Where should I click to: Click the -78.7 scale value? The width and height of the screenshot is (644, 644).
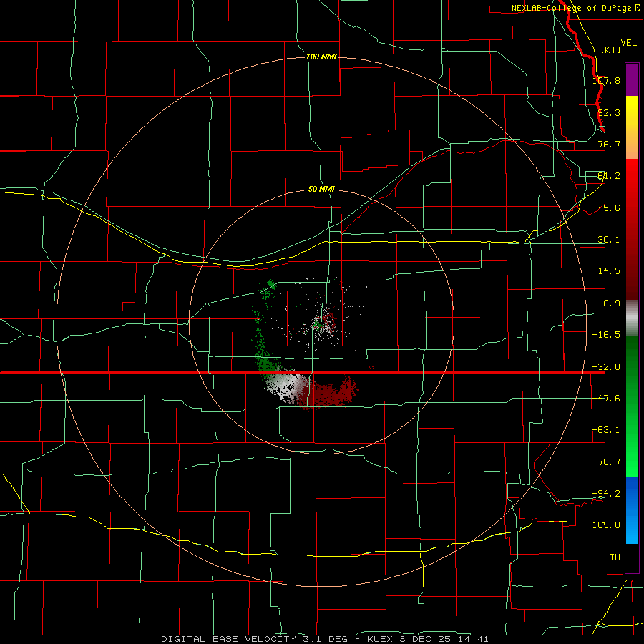[606, 462]
